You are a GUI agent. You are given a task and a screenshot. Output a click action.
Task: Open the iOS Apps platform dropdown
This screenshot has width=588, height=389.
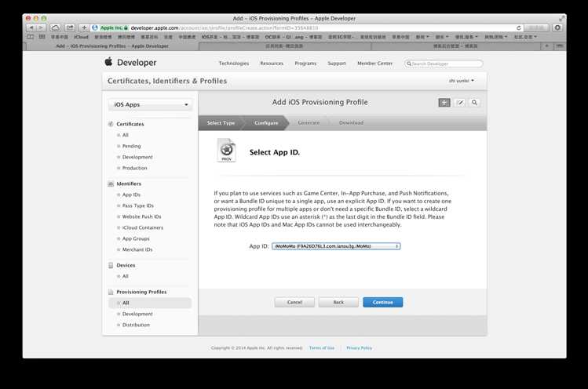point(151,104)
